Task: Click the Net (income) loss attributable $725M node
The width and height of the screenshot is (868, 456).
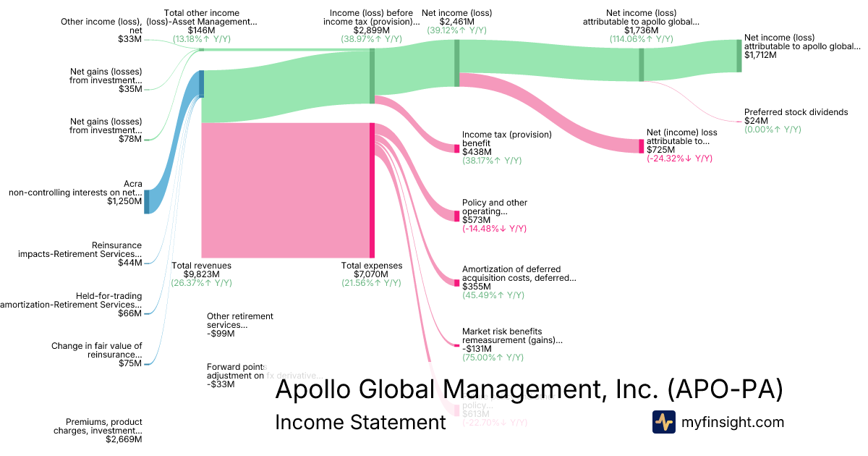Action: tap(641, 146)
